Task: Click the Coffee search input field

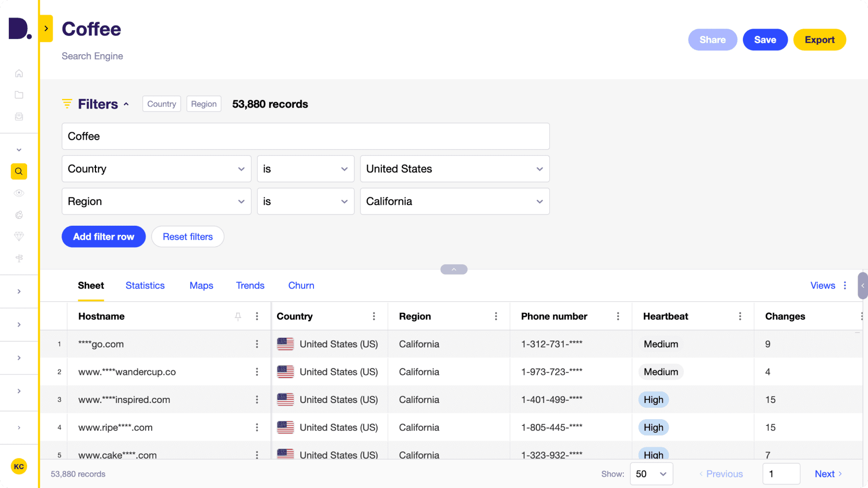Action: click(x=305, y=137)
